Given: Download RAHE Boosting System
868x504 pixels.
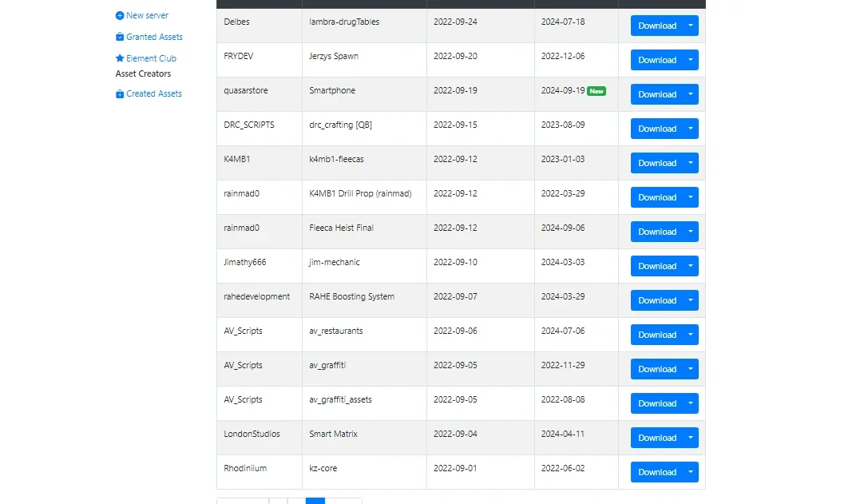Looking at the screenshot, I should [x=657, y=300].
